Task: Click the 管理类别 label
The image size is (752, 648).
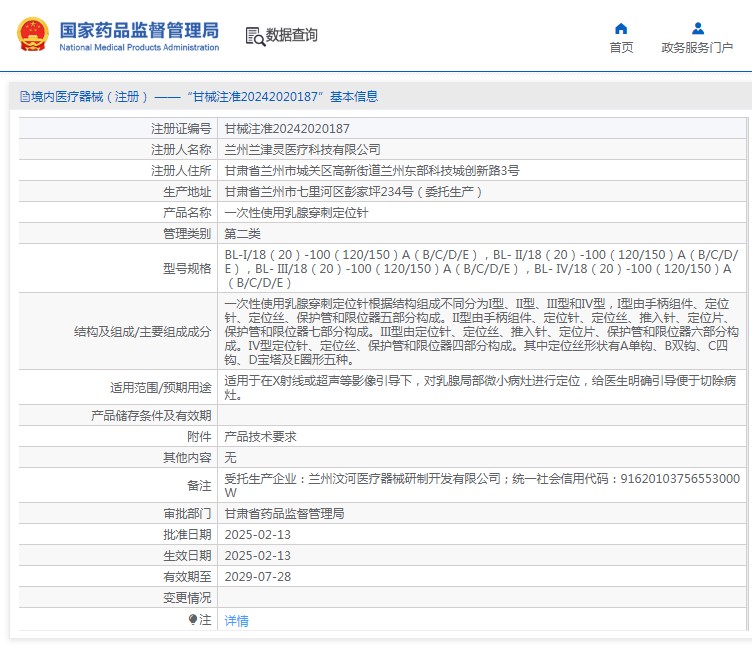Action: tap(187, 234)
